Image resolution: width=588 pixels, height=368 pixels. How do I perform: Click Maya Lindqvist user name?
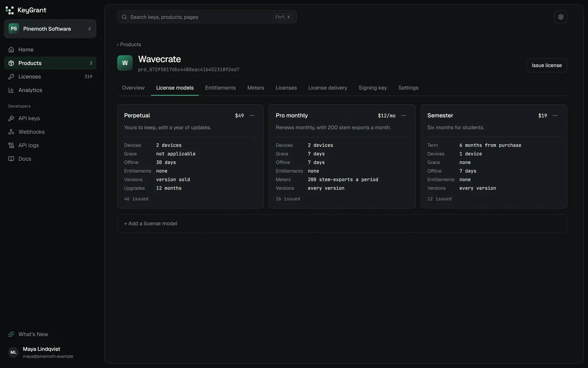tap(42, 349)
